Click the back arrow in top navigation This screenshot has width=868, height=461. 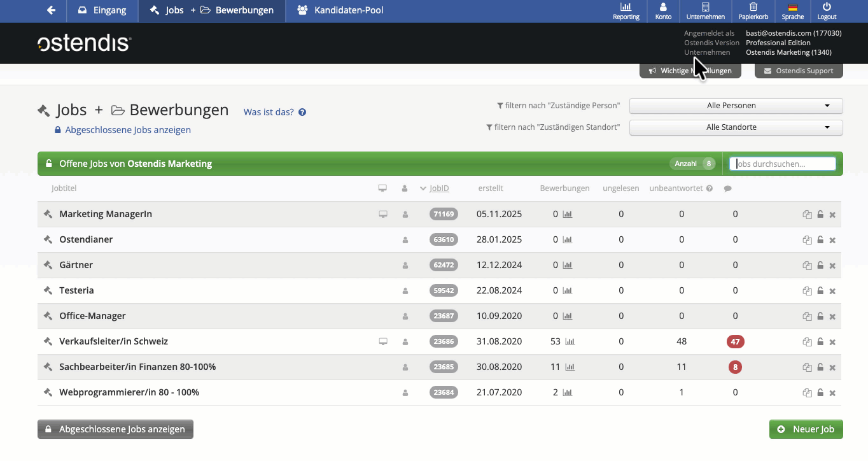tap(52, 11)
